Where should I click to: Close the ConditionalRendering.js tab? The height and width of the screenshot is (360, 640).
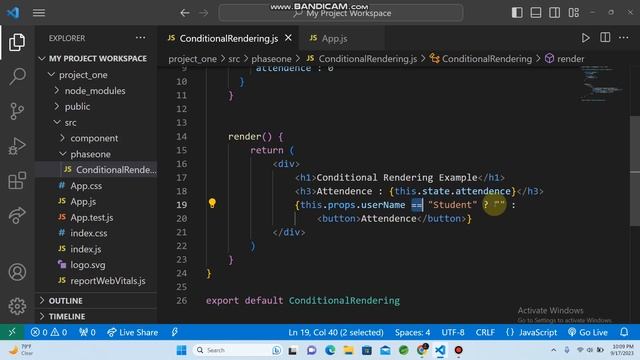(288, 38)
